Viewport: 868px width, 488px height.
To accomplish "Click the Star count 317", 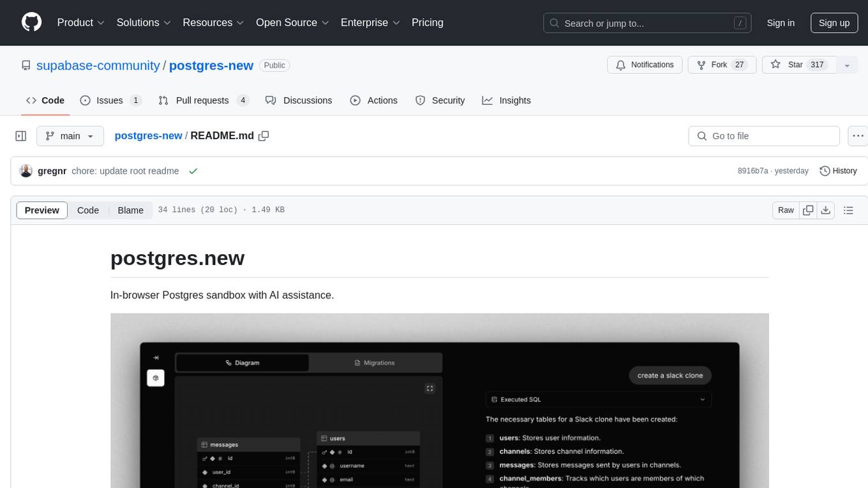I will [817, 65].
